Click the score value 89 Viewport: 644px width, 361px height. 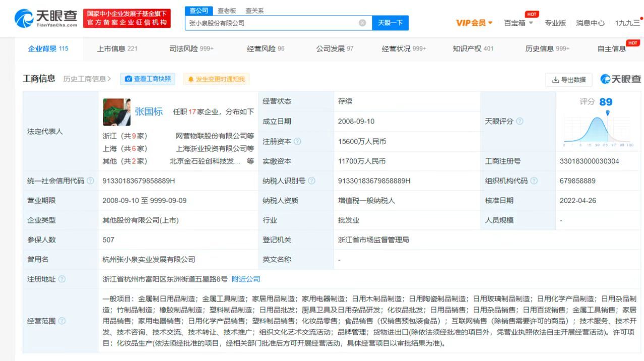(x=606, y=102)
